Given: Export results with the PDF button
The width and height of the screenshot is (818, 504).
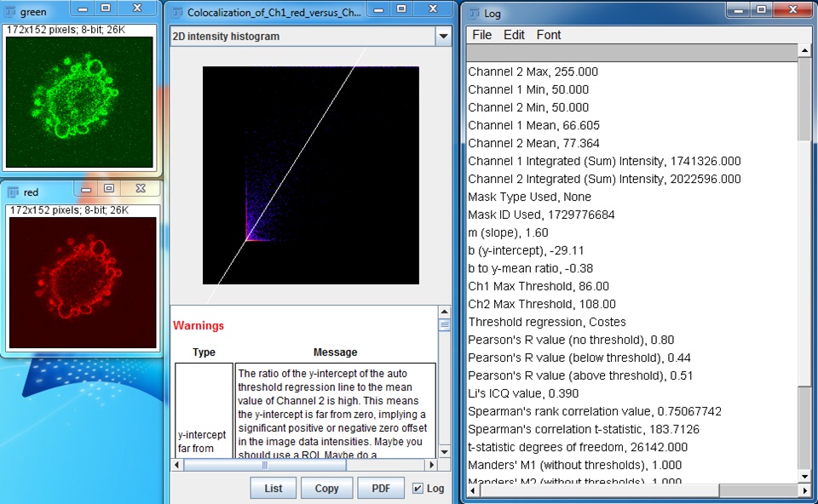Looking at the screenshot, I should (x=381, y=489).
